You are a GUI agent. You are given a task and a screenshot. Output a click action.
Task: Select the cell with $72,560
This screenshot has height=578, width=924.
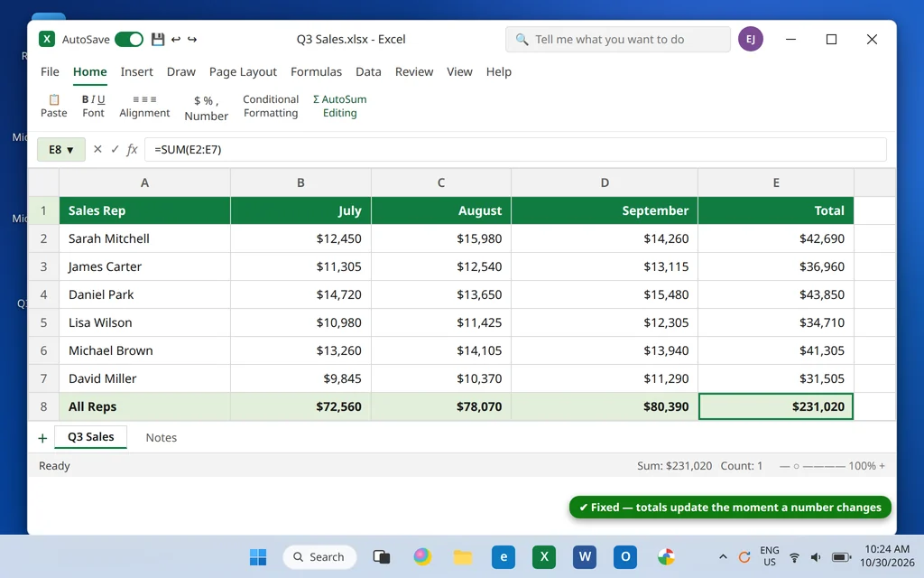(300, 406)
